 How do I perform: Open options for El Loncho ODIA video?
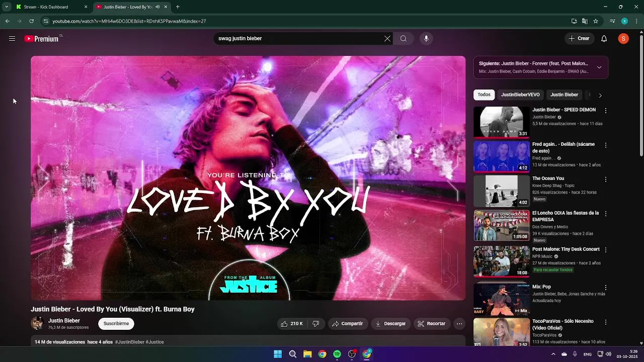click(606, 214)
